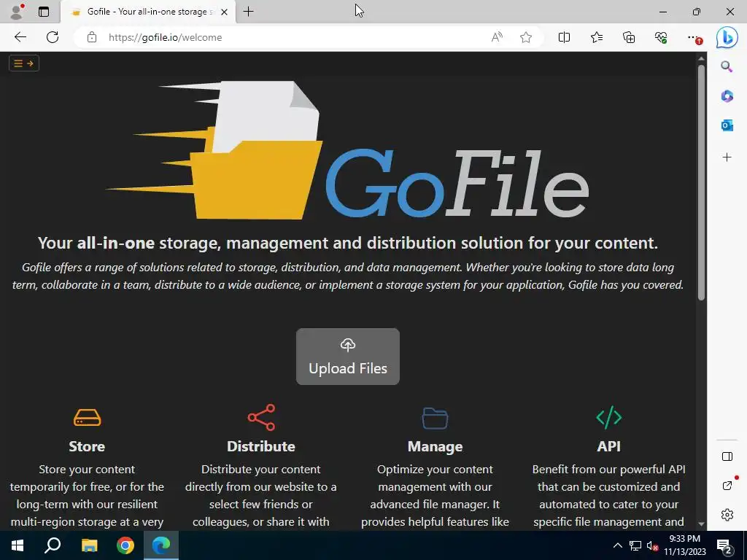
Task: Open Browser essentials heart icon
Action: (x=661, y=37)
